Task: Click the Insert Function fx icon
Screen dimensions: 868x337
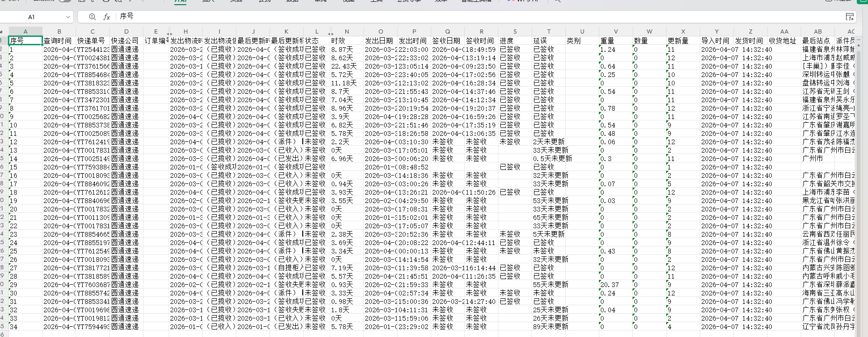Action: coord(107,17)
